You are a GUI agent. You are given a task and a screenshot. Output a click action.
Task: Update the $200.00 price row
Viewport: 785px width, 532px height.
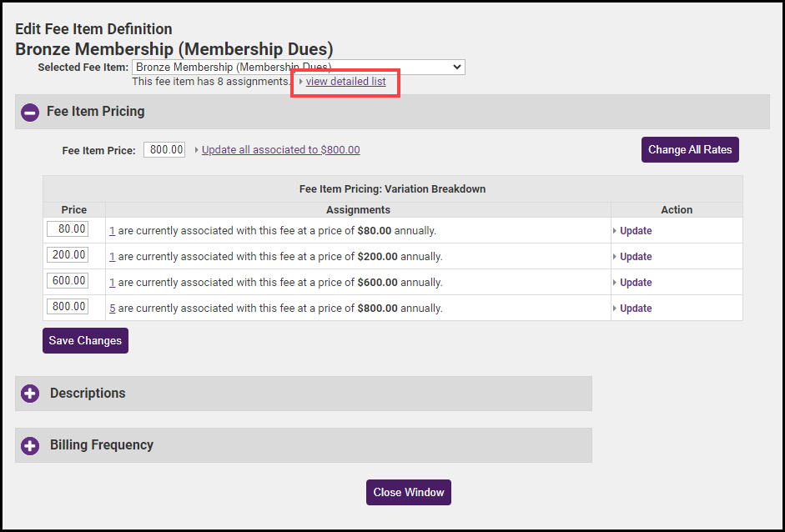[x=636, y=257]
